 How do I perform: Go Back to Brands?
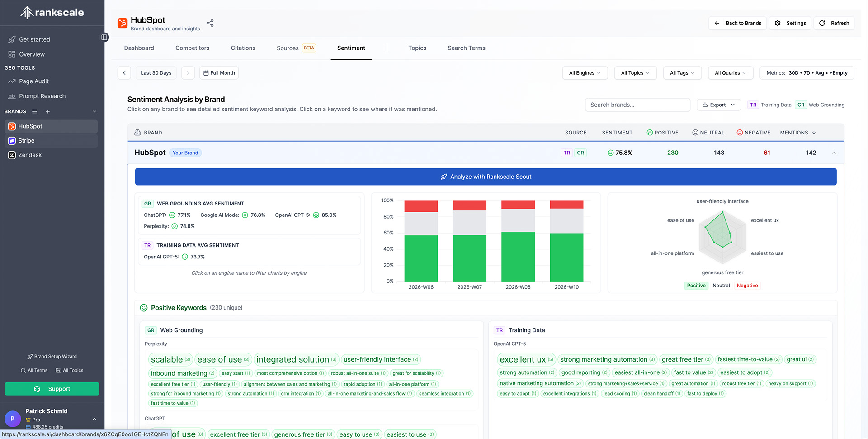tap(737, 23)
